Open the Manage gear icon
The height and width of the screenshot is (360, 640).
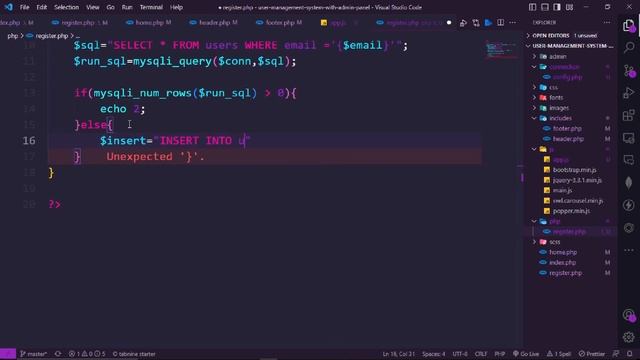(629, 337)
